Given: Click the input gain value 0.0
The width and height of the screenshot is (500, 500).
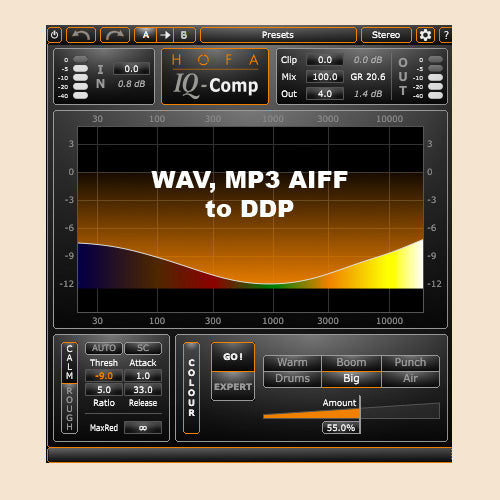Looking at the screenshot, I should pos(131,69).
